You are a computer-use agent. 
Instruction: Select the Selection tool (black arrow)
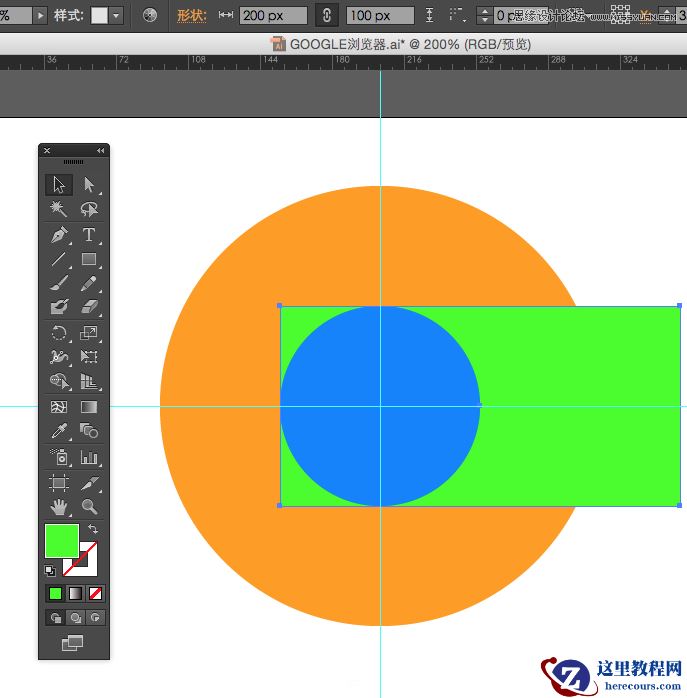(59, 185)
